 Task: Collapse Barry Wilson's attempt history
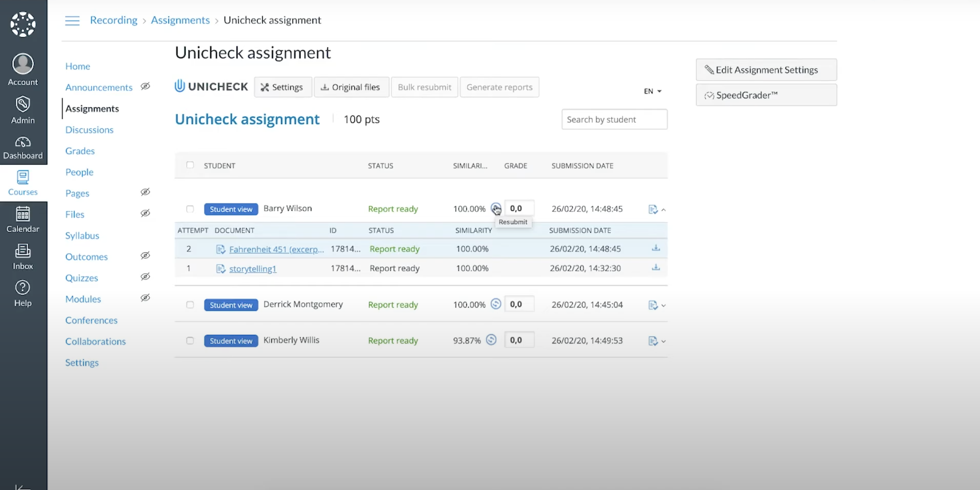[664, 209]
